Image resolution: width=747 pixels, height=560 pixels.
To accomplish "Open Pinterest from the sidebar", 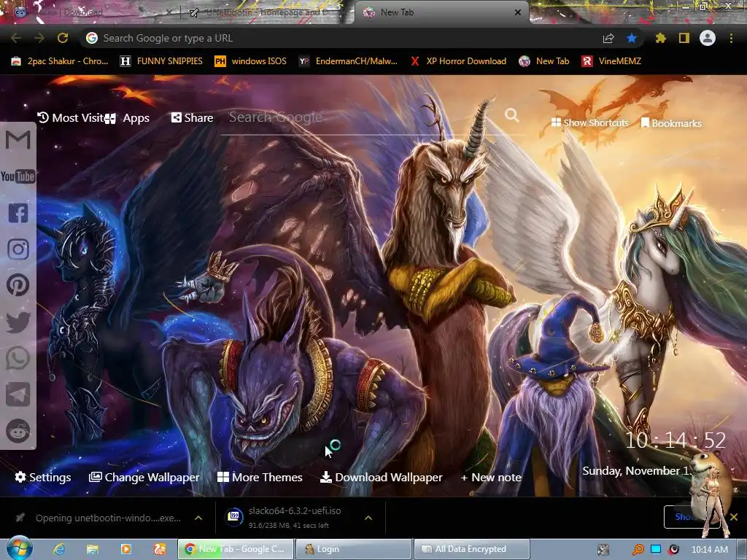I will [18, 285].
